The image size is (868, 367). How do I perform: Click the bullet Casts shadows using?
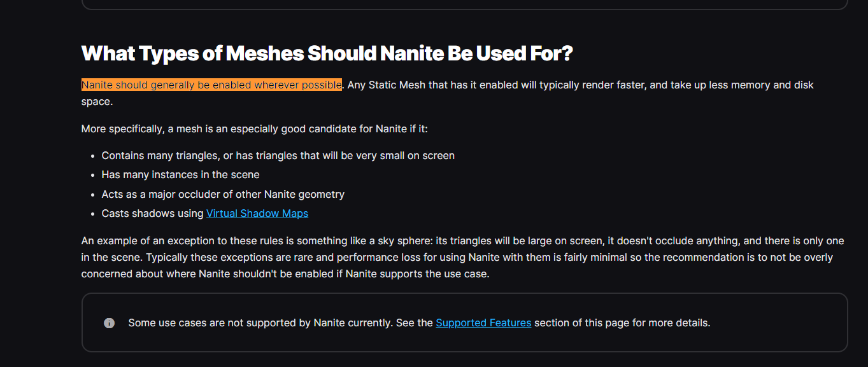click(153, 213)
